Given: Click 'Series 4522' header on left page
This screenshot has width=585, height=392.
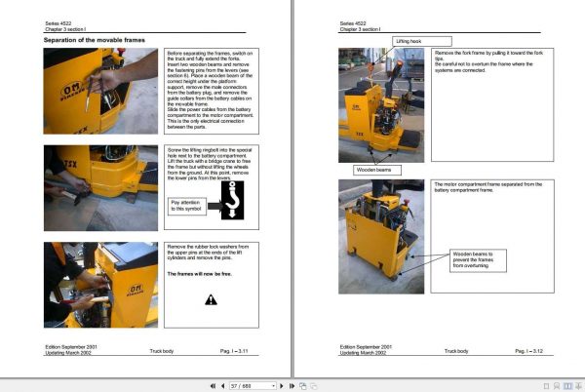Looking at the screenshot, I should tap(58, 23).
